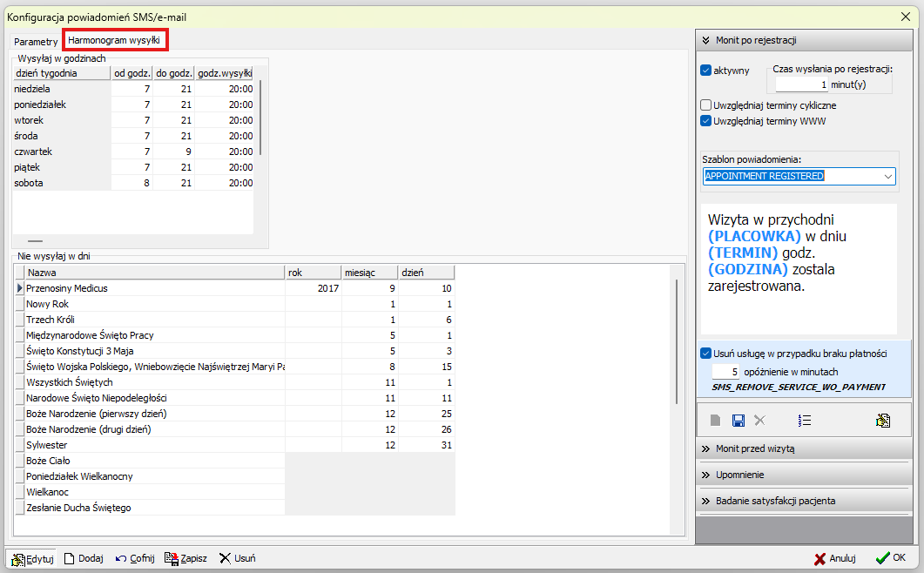Click the gray new page icon
This screenshot has width=924, height=573.
click(x=715, y=421)
